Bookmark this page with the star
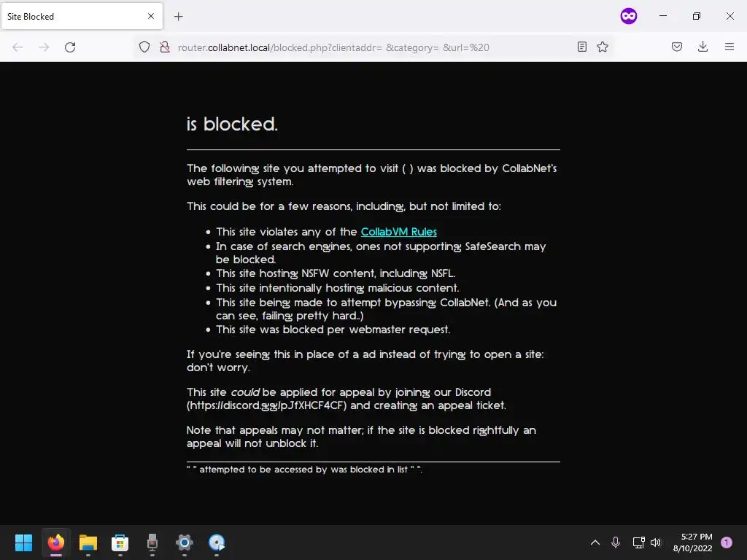 pyautogui.click(x=602, y=47)
